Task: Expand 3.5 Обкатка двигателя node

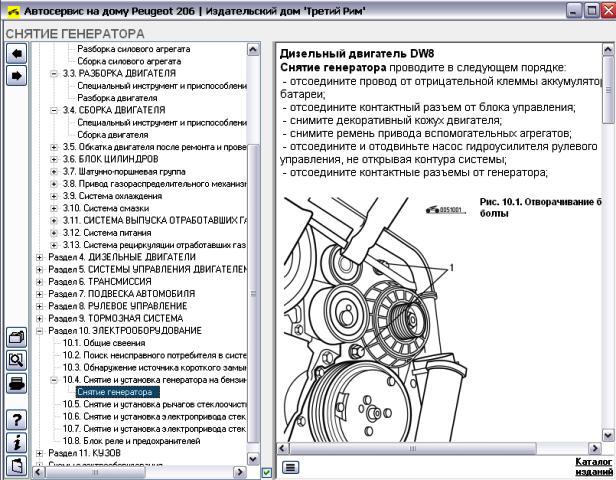Action: tap(54, 147)
